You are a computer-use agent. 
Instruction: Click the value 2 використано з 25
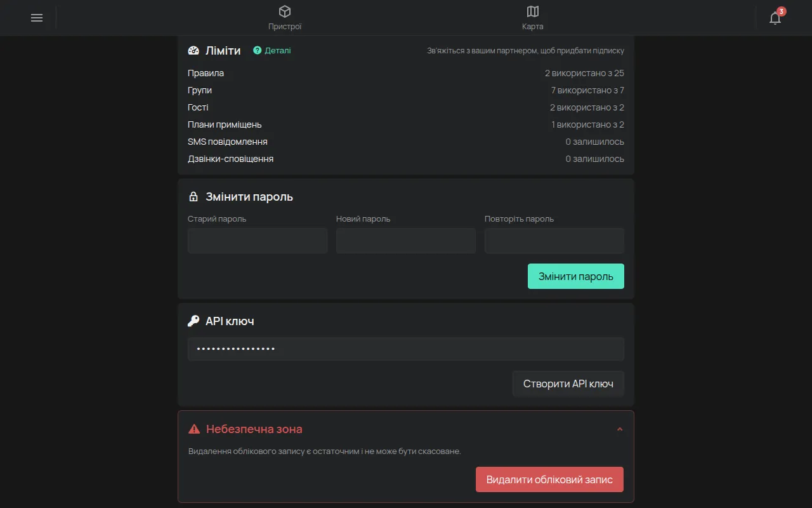584,73
